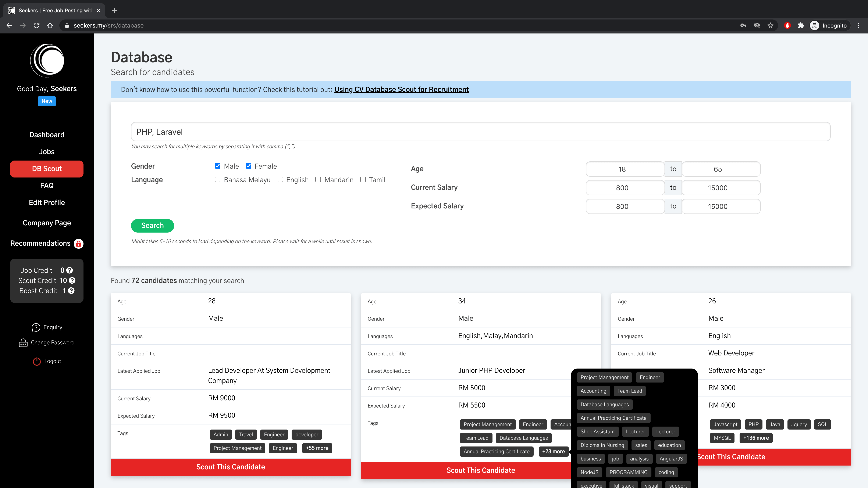Uncheck the Male gender checkbox
Image resolution: width=868 pixels, height=488 pixels.
point(218,166)
